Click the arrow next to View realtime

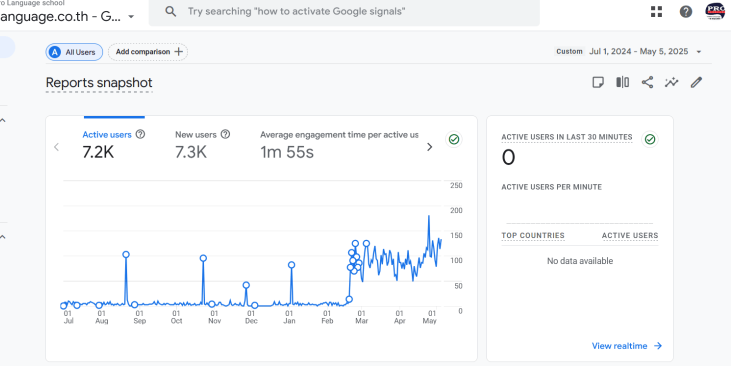point(658,346)
